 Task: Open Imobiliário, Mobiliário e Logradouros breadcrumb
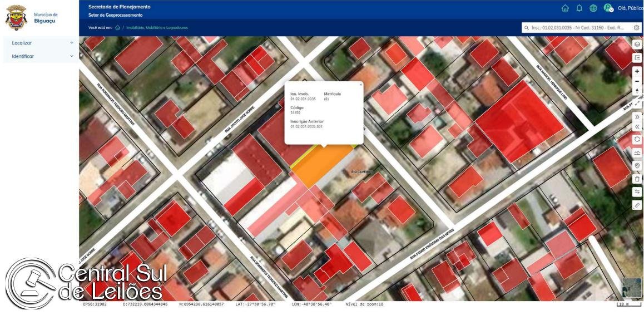point(157,27)
